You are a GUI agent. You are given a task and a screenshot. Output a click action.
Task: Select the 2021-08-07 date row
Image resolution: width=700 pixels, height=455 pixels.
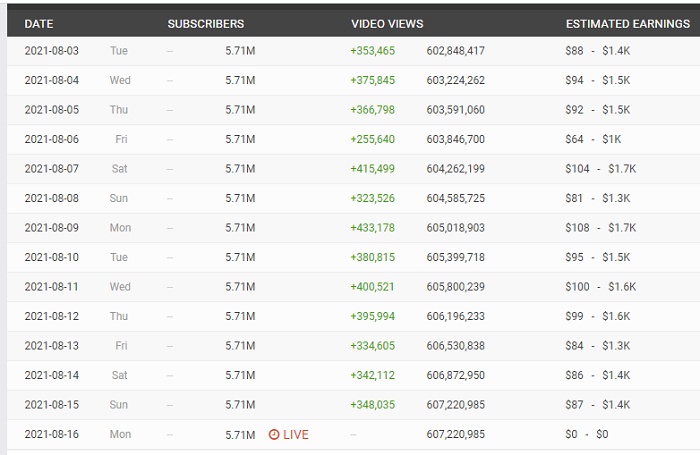click(x=51, y=168)
